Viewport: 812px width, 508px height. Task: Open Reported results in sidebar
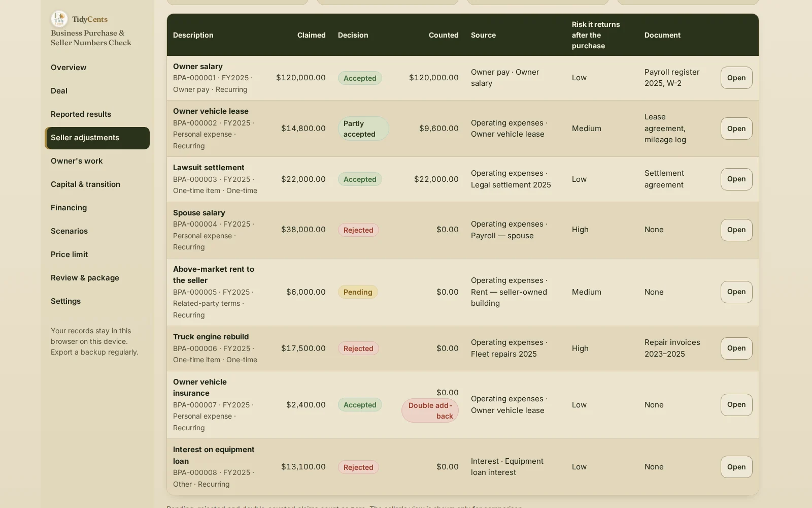97,114
